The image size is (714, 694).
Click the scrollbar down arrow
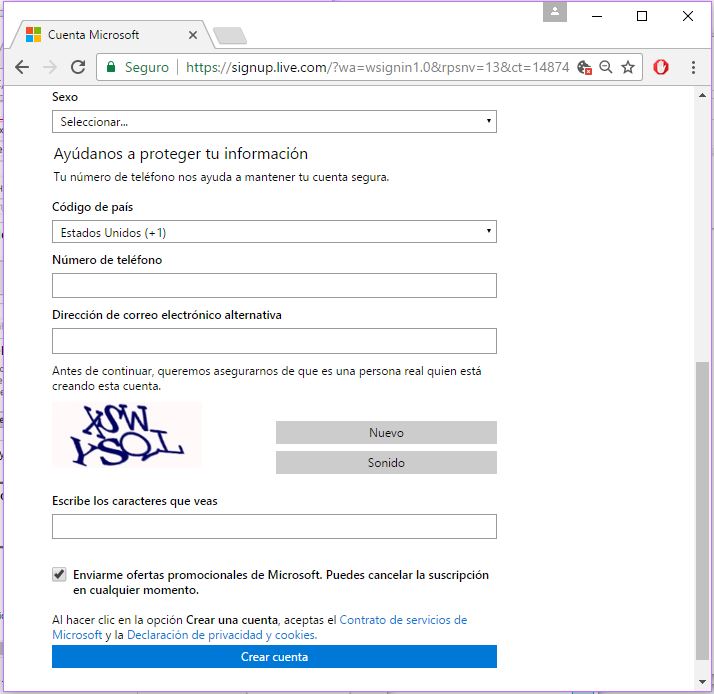pos(703,682)
